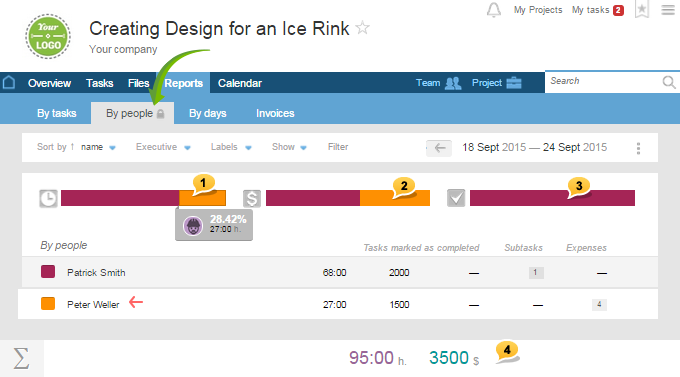Toggle the completed tasks checkmark icon
Screen dimensions: 680x377
tap(456, 198)
